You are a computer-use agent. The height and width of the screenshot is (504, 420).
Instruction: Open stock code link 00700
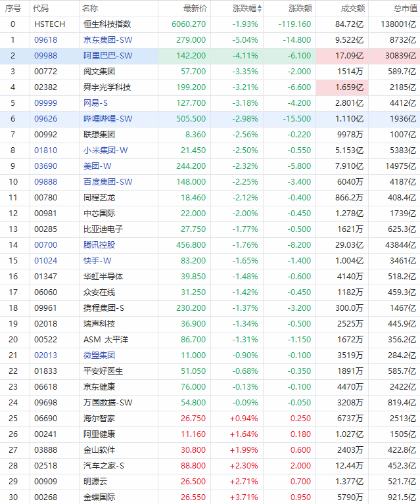pyautogui.click(x=45, y=245)
